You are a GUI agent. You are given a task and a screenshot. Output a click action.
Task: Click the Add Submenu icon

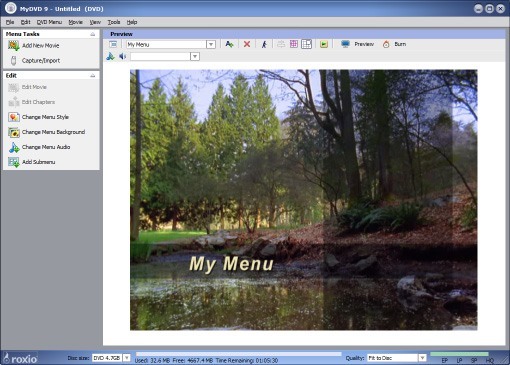click(14, 162)
